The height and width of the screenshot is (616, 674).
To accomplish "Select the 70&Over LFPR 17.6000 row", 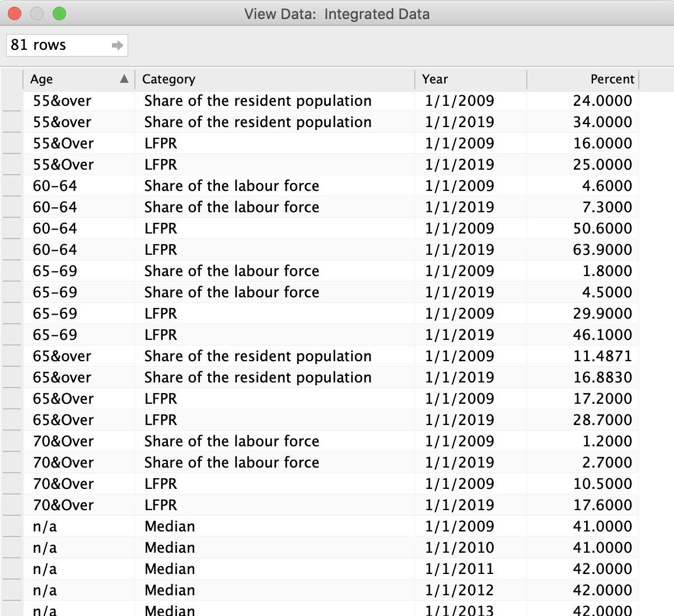I will (x=224, y=505).
